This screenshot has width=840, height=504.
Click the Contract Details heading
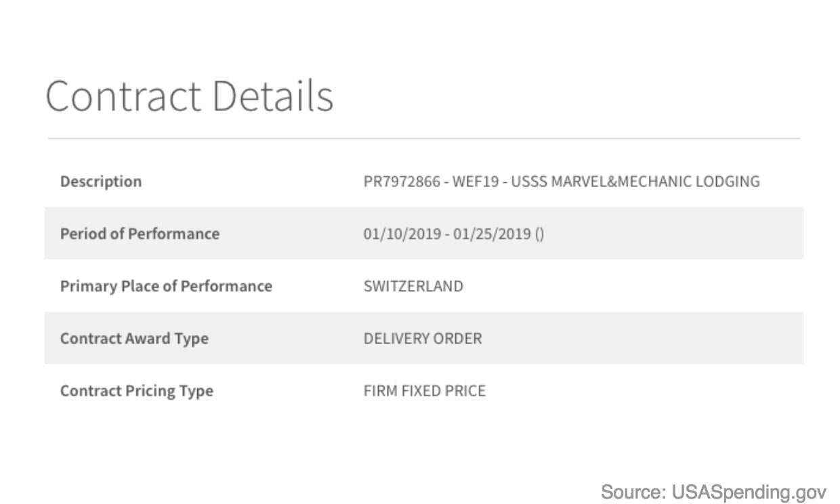pyautogui.click(x=190, y=96)
